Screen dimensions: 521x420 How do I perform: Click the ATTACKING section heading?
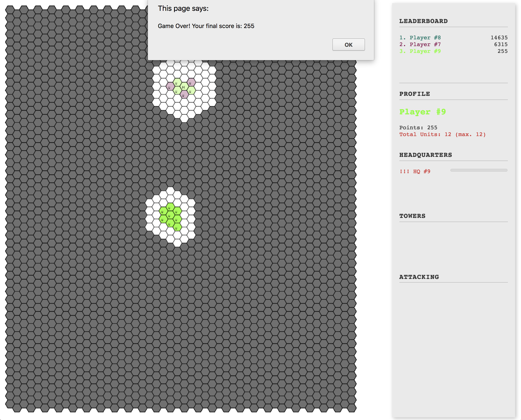coord(419,277)
